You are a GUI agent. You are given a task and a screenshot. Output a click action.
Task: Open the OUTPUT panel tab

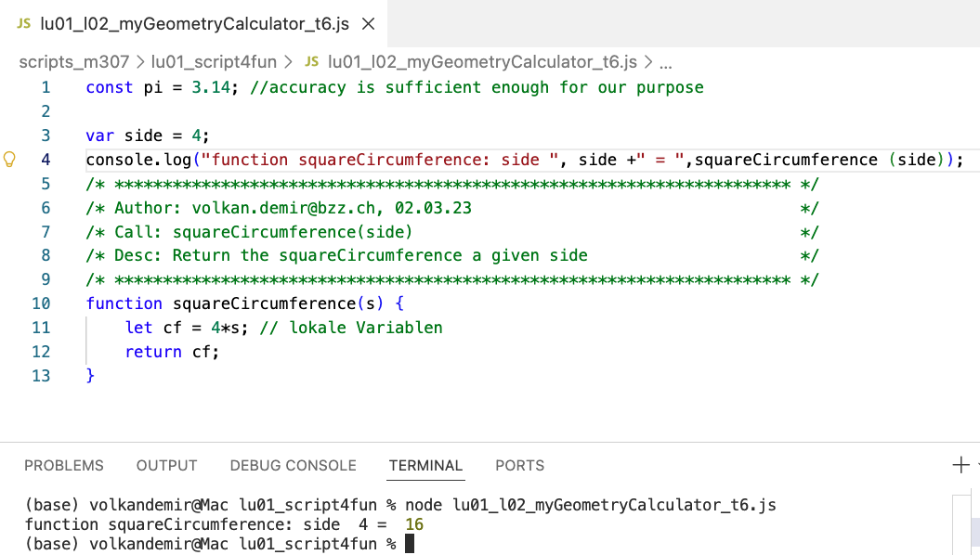tap(166, 465)
